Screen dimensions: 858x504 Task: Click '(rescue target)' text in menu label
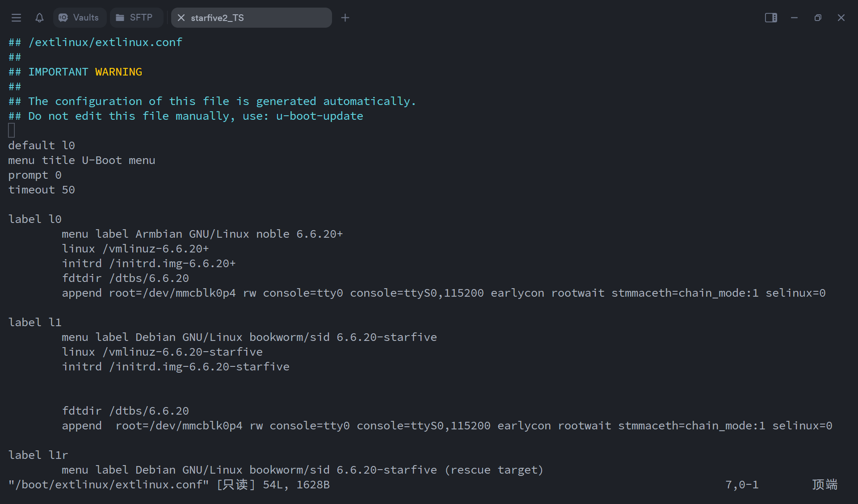point(493,470)
